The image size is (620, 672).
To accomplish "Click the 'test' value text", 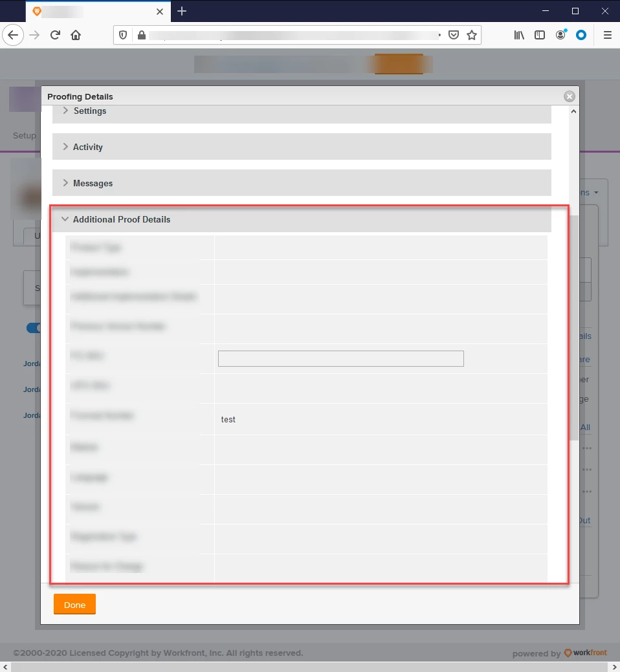I will [x=228, y=420].
